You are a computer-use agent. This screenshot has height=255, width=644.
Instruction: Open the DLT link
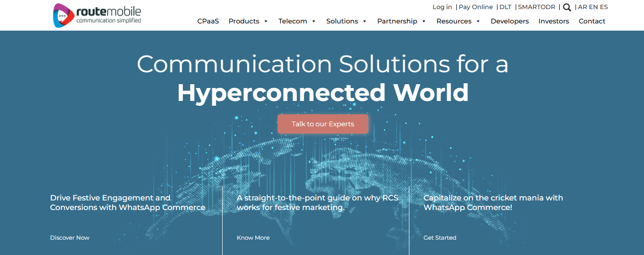click(x=506, y=7)
